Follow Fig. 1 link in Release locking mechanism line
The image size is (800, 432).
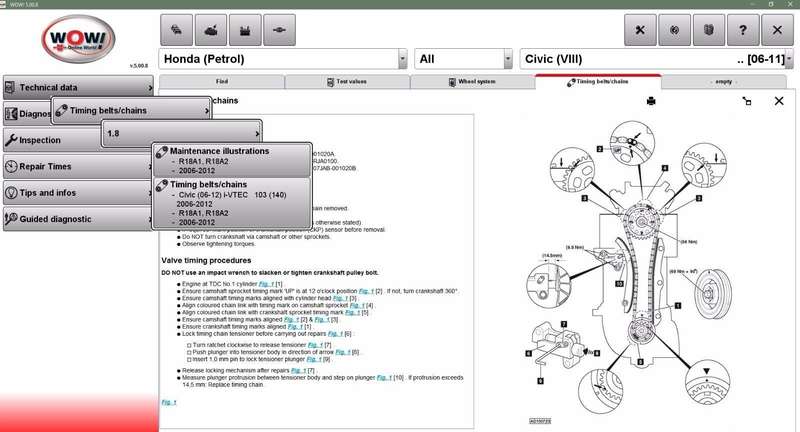(x=298, y=371)
